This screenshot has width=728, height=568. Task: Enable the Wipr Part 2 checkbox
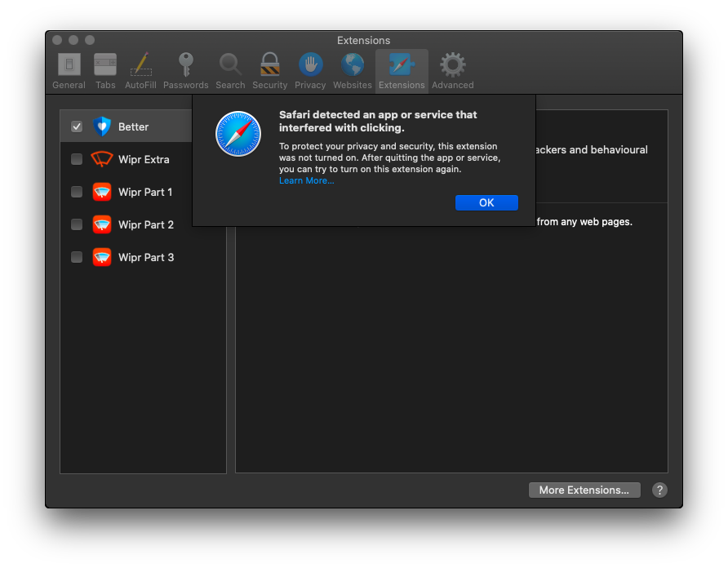[77, 224]
